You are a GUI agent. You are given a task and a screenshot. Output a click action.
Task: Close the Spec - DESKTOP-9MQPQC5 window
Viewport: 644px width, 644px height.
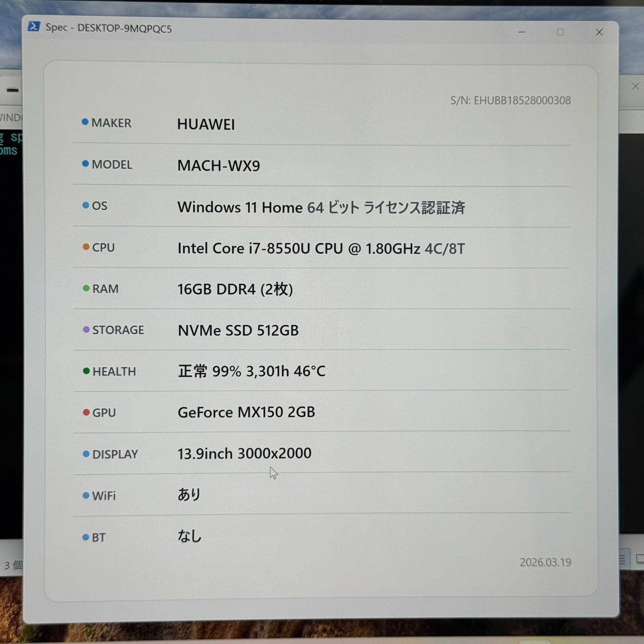click(x=599, y=32)
